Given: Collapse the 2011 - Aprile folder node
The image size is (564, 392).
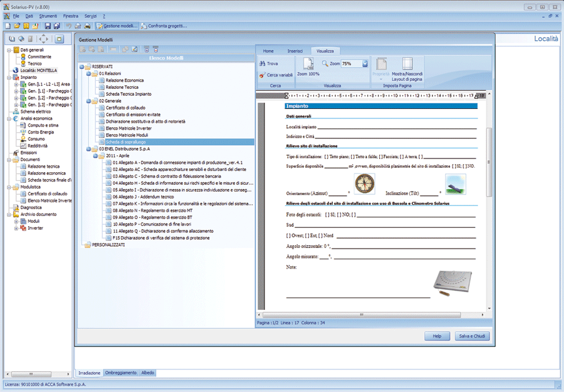Looking at the screenshot, I should coord(95,156).
